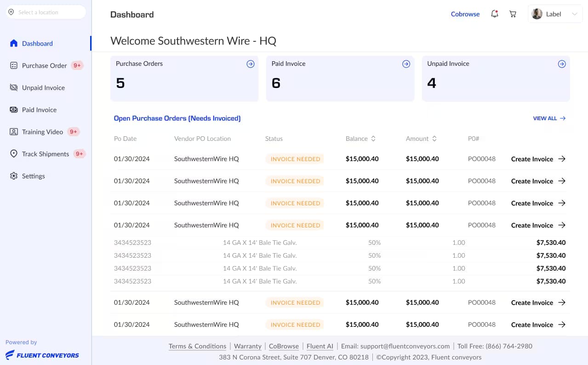The width and height of the screenshot is (588, 365).
Task: Click the Cobrowse link in header
Action: pyautogui.click(x=465, y=14)
